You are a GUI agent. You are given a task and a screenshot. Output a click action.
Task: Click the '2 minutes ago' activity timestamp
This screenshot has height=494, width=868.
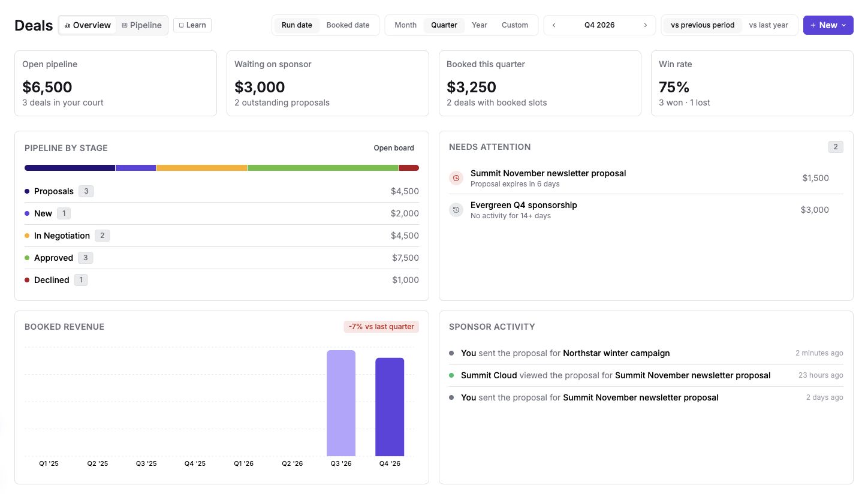819,353
